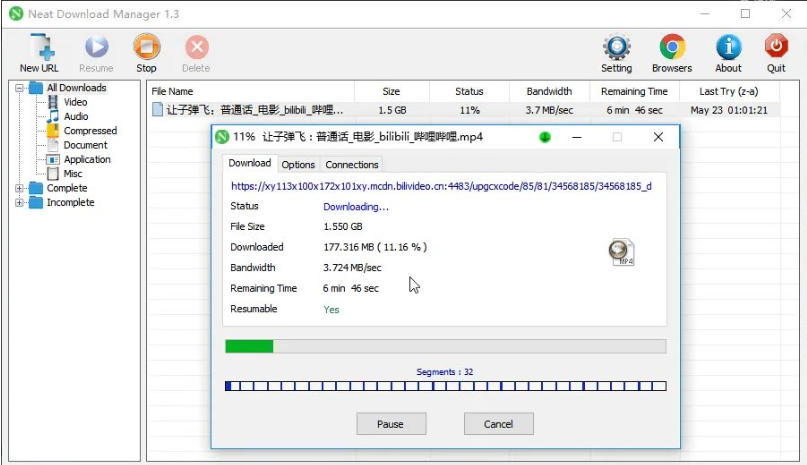
Task: Stop the download using the Stop icon
Action: pos(146,47)
